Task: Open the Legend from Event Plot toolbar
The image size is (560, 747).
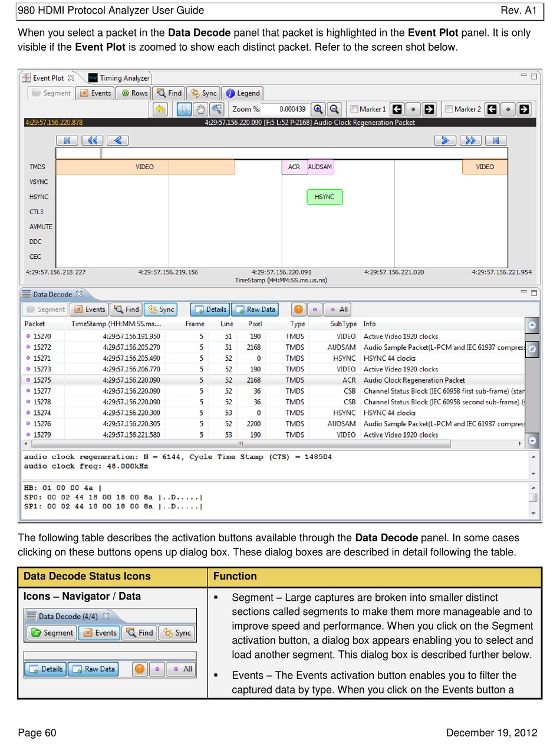Action: click(242, 93)
